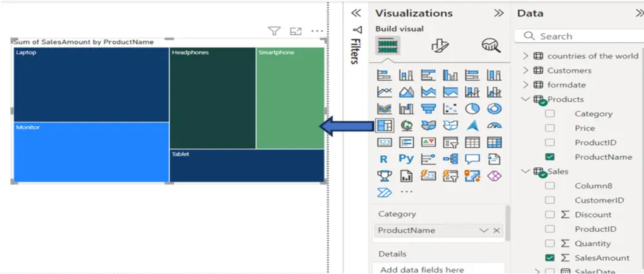Open the ProductName field dropdown chevron
644x274 pixels.
click(484, 231)
